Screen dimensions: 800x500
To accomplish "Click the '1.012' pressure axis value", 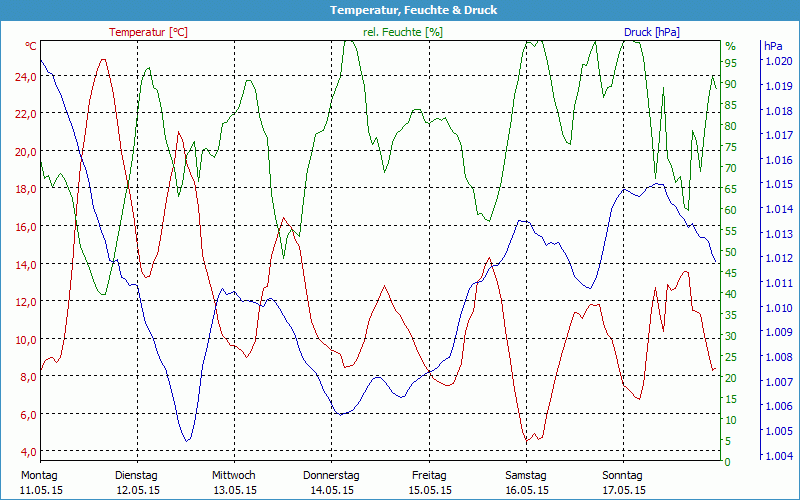I will point(777,258).
